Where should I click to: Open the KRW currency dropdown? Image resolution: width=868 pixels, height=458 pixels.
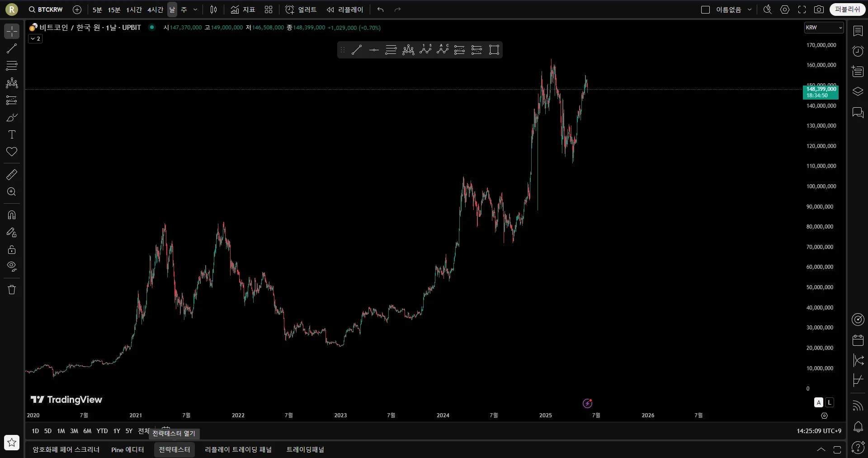[x=824, y=28]
